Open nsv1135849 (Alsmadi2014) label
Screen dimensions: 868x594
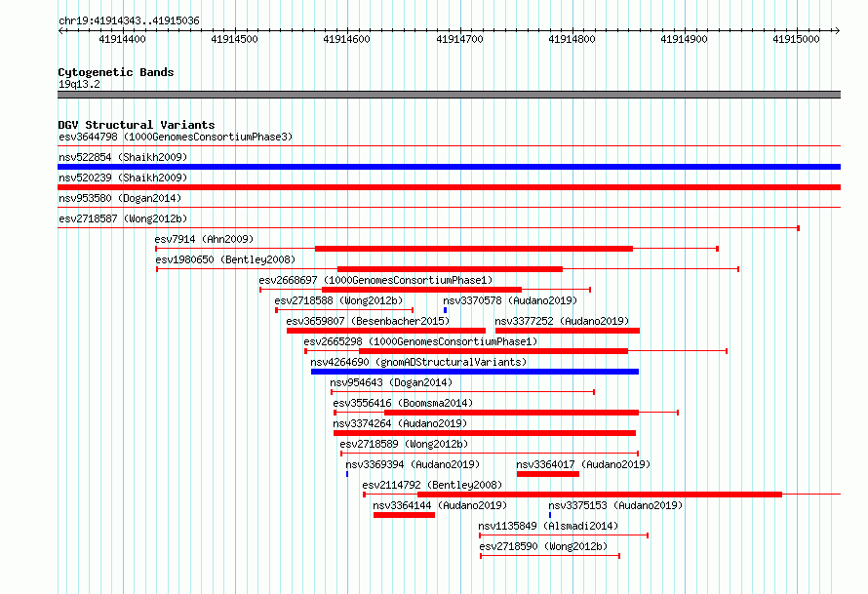[x=548, y=526]
